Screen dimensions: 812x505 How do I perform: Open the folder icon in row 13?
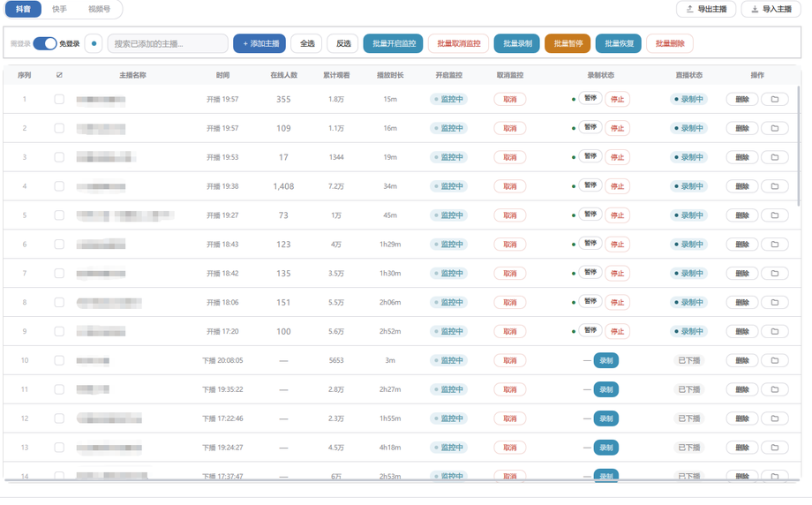[775, 447]
